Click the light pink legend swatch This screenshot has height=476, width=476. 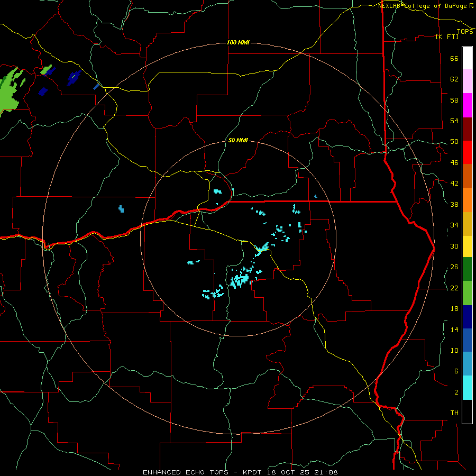(467, 81)
